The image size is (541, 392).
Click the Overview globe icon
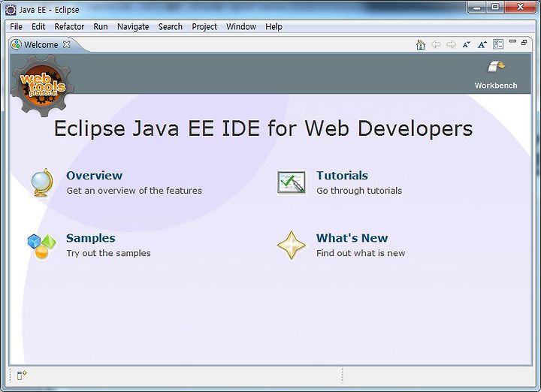[42, 182]
